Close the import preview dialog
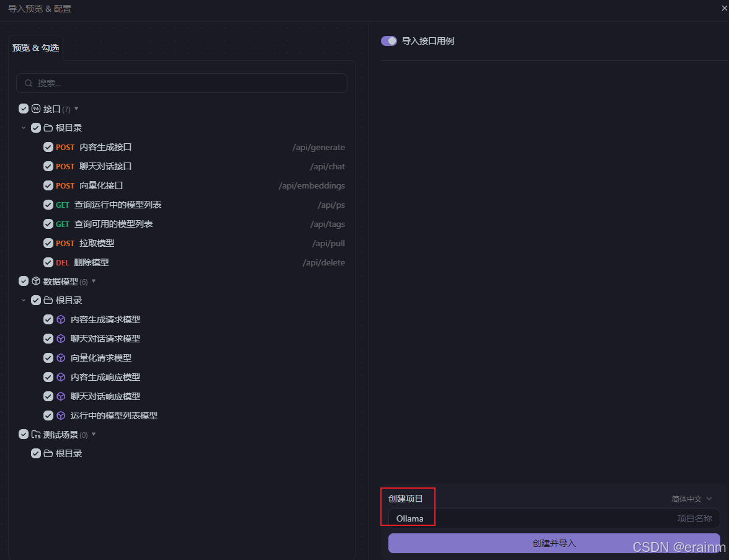Image resolution: width=729 pixels, height=560 pixels. coord(725,8)
